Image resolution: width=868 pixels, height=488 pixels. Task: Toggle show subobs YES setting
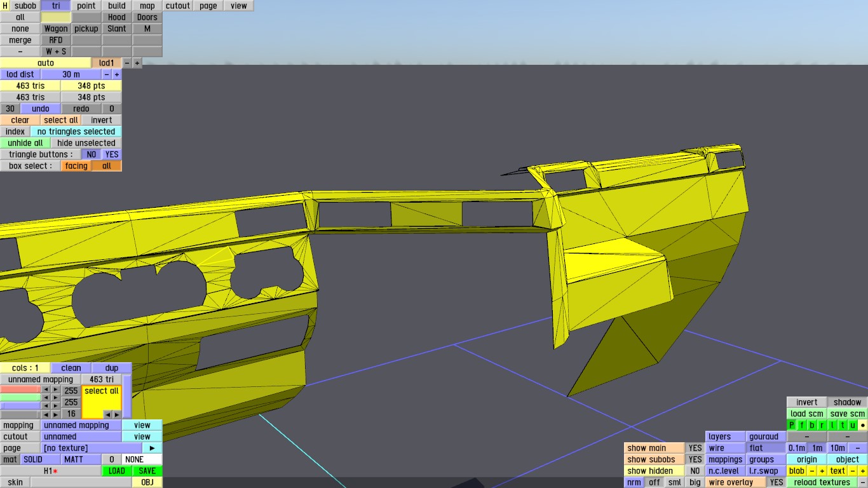tap(695, 459)
